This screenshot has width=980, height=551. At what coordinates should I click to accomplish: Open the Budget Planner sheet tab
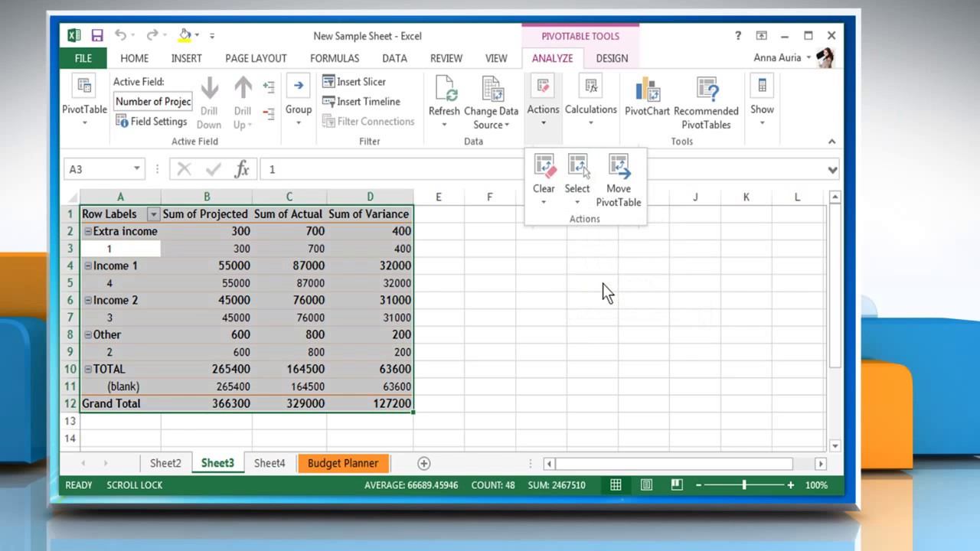(343, 463)
